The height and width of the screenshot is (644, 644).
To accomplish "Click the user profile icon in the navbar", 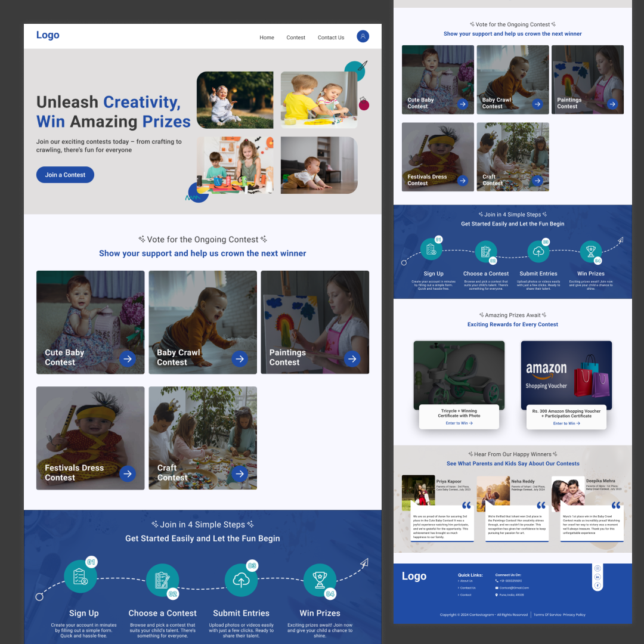I will (363, 36).
